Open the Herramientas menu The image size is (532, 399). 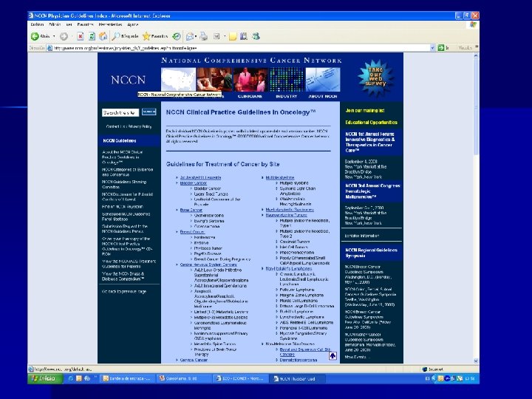click(x=110, y=24)
